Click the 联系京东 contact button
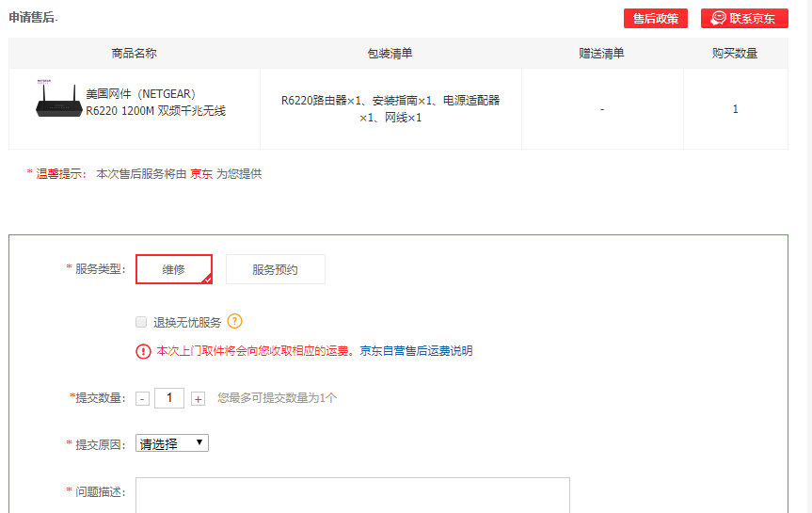The width and height of the screenshot is (812, 513). pos(744,18)
